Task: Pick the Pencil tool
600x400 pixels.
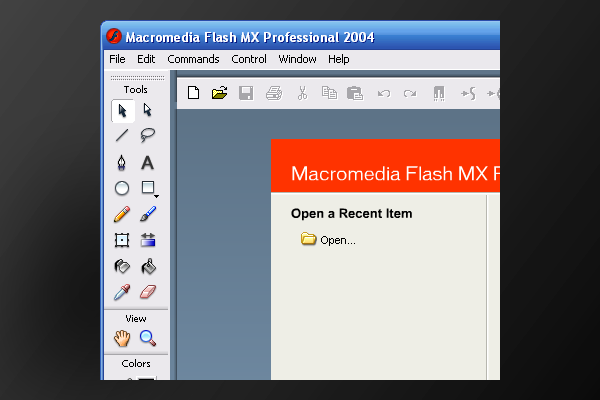Action: (x=122, y=214)
